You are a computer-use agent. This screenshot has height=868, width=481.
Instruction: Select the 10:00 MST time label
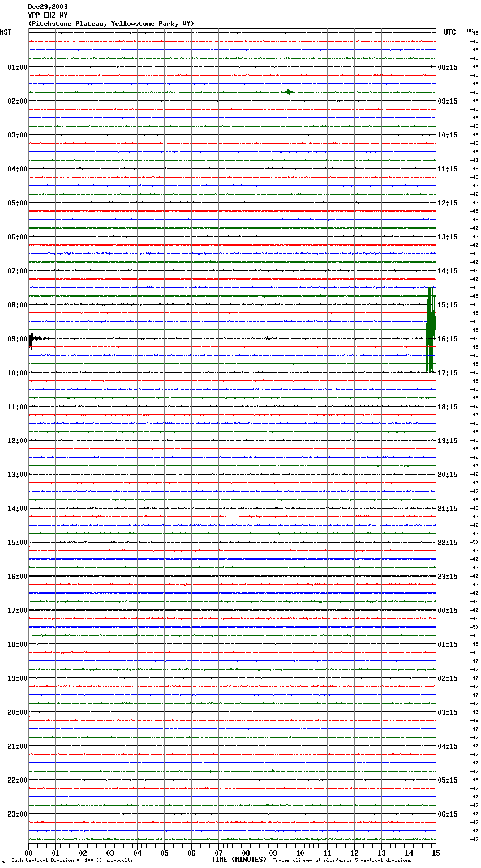[17, 373]
